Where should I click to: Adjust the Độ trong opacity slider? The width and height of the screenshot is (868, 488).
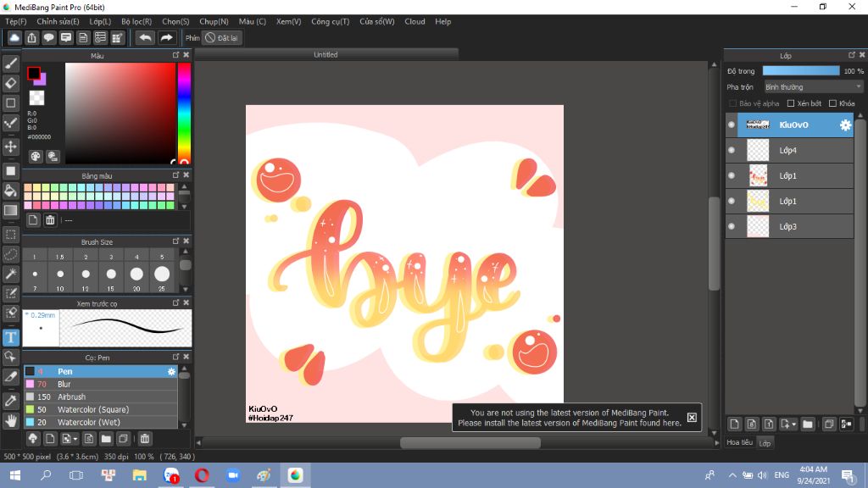(800, 71)
